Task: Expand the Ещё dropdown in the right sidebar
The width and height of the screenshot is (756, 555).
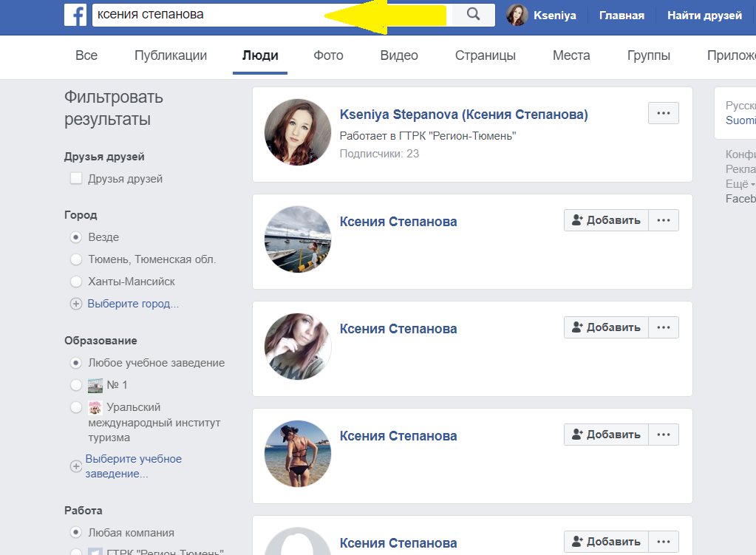Action: (x=740, y=184)
